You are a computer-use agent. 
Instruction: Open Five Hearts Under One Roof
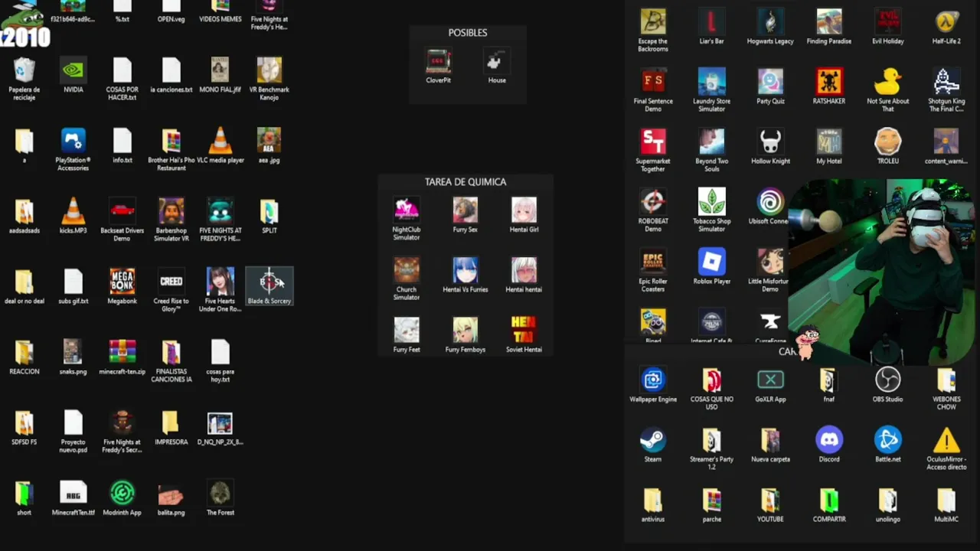[x=220, y=282]
